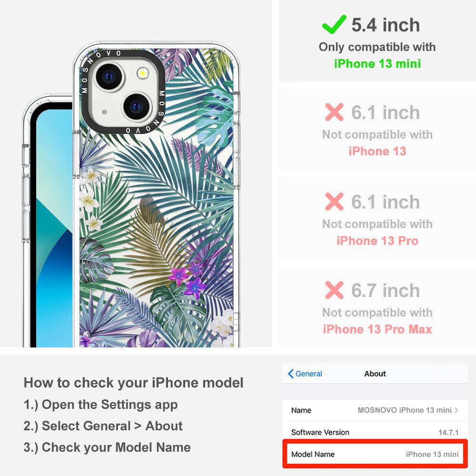This screenshot has height=476, width=476.
Task: Click the camera flash on the phone case
Action: [x=142, y=73]
